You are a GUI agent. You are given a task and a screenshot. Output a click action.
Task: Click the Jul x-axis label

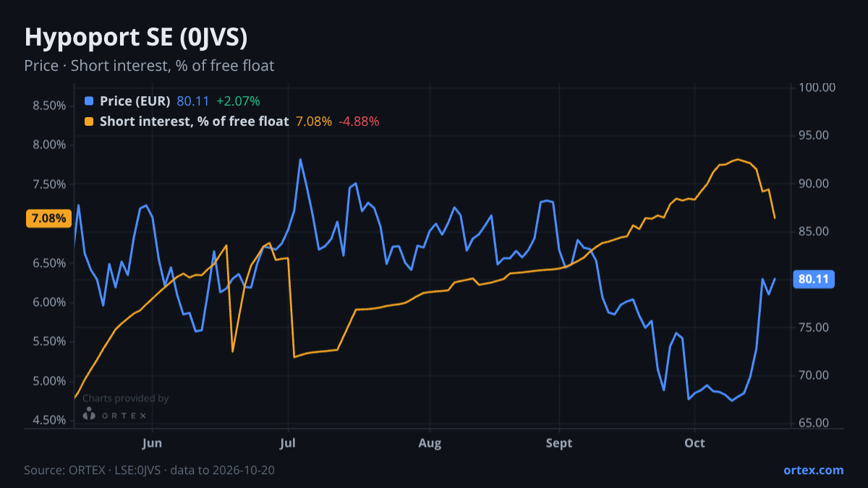tap(289, 442)
